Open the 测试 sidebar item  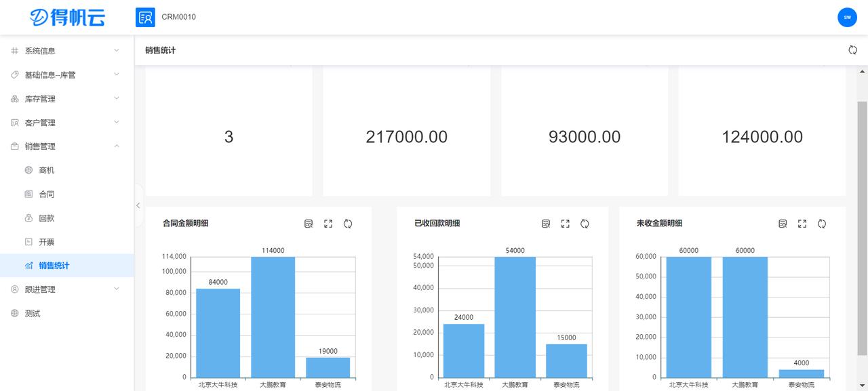pos(30,313)
